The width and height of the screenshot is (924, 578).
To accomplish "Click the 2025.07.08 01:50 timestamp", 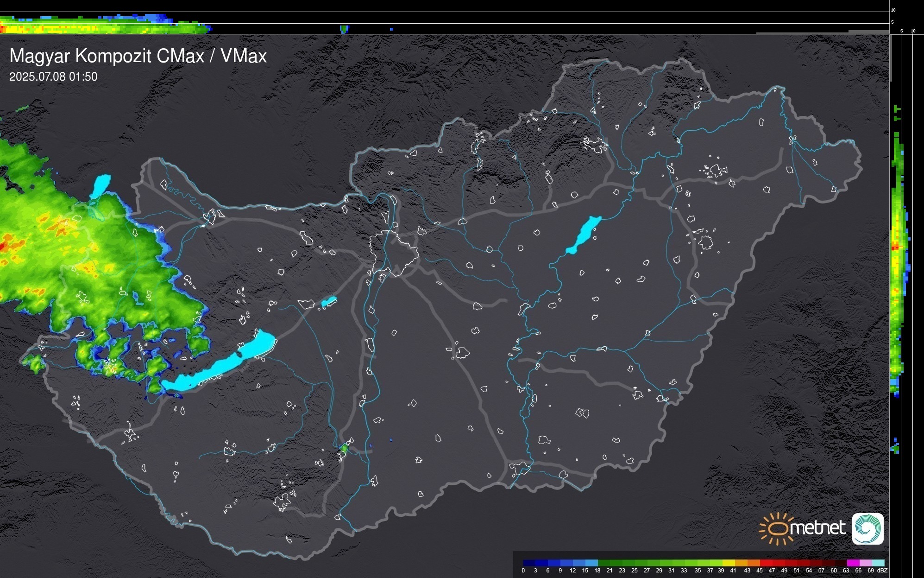I will click(x=53, y=77).
